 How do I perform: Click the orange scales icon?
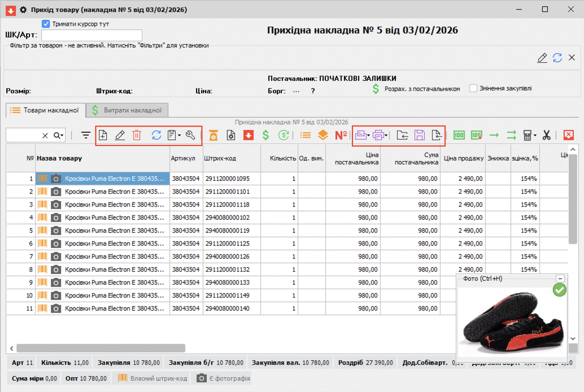tap(214, 135)
